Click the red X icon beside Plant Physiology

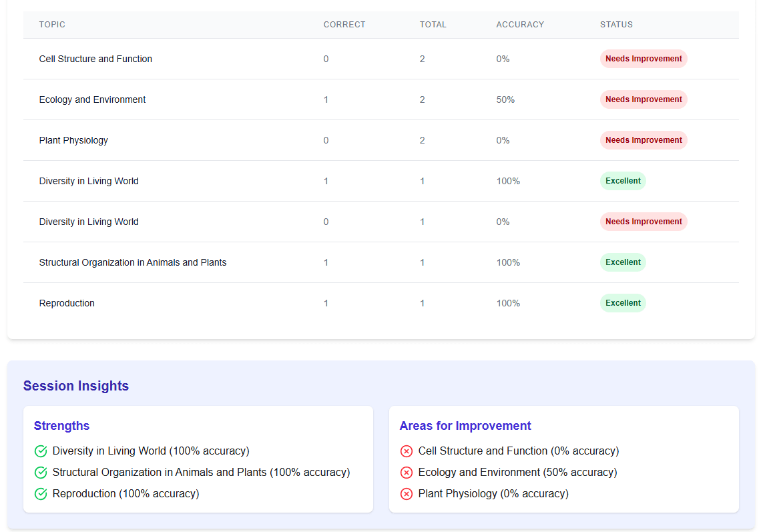pyautogui.click(x=407, y=494)
